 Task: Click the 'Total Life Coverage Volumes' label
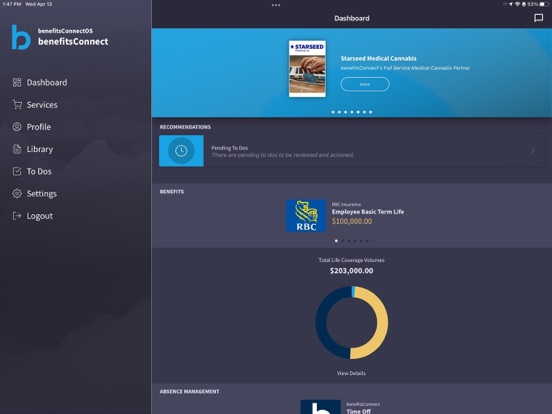[351, 260]
